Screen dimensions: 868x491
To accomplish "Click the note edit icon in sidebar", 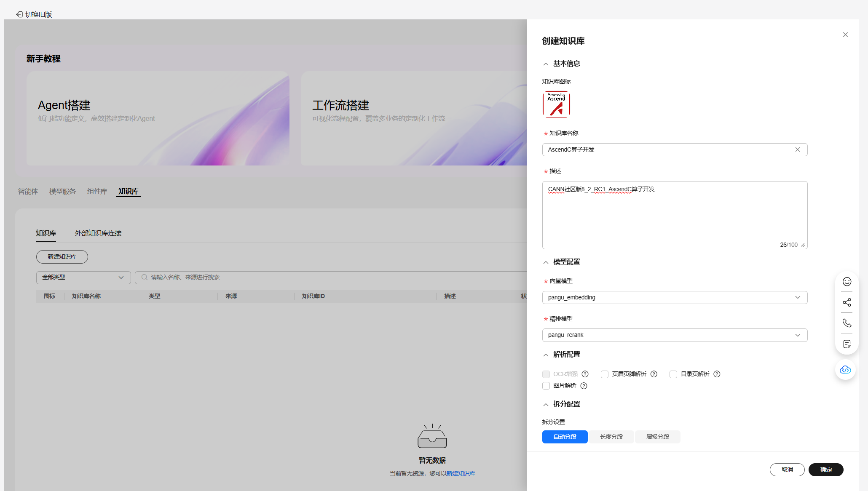I will pos(847,344).
